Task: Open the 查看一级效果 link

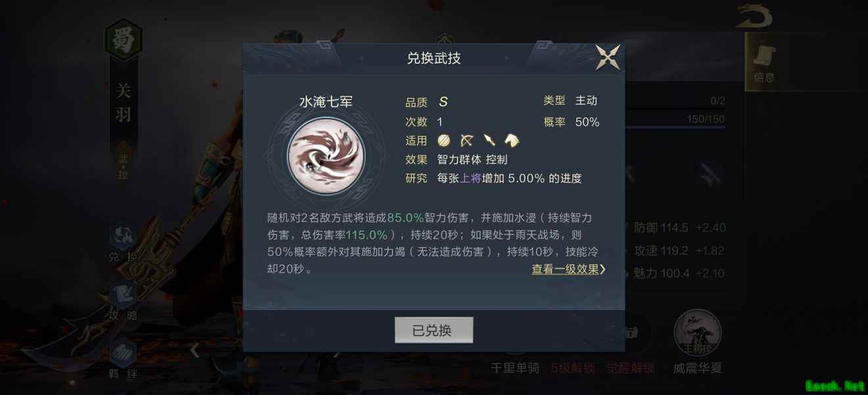Action: 566,269
